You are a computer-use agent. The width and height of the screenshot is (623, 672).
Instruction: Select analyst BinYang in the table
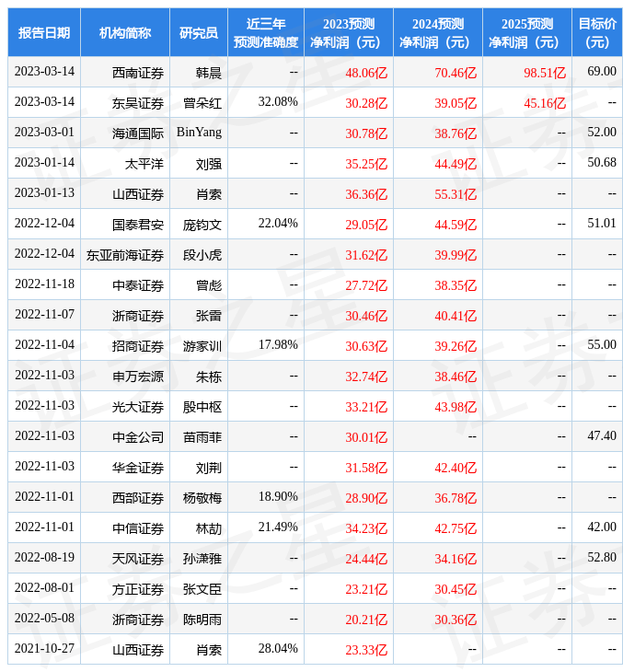199,133
